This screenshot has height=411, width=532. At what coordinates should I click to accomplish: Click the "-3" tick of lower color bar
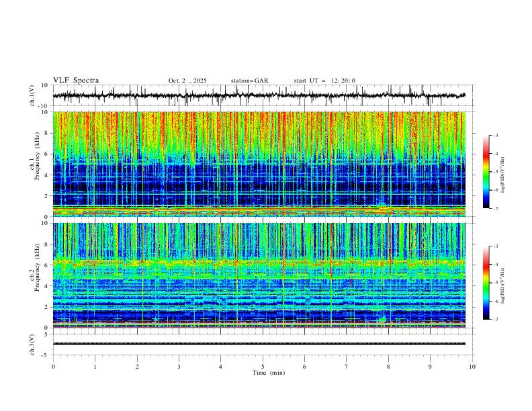tap(496, 246)
